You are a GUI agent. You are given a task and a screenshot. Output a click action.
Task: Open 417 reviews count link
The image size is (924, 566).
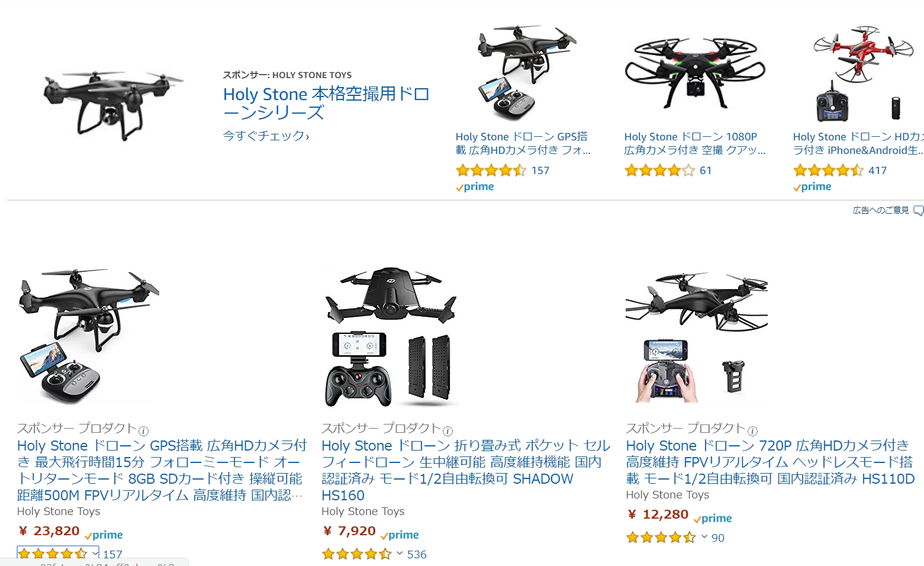pos(877,171)
